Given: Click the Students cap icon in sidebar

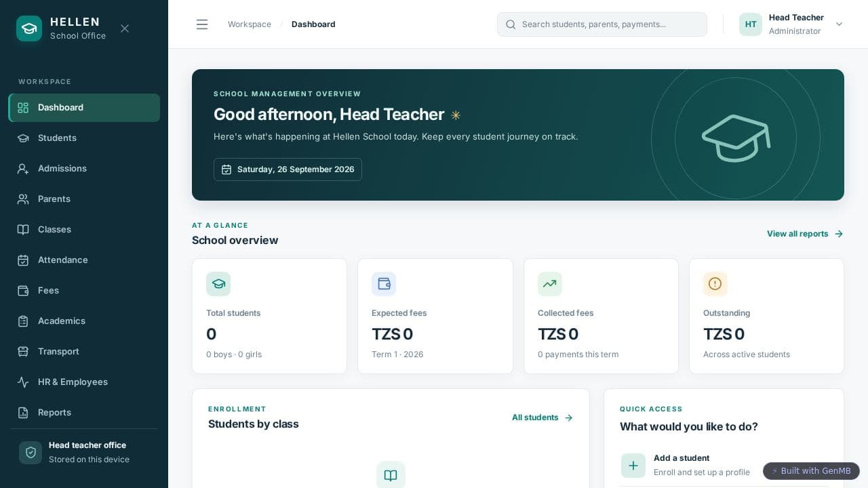Looking at the screenshot, I should [23, 138].
